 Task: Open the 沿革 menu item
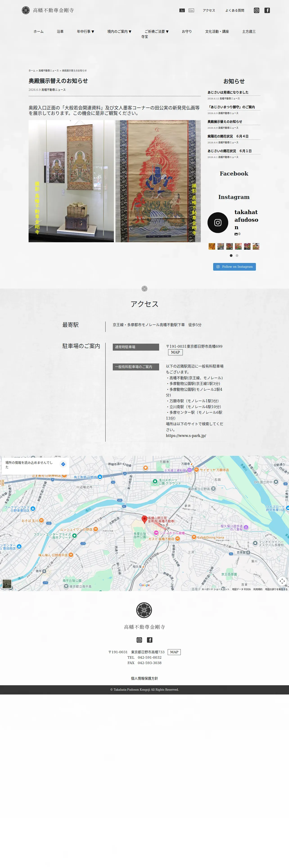pyautogui.click(x=60, y=31)
